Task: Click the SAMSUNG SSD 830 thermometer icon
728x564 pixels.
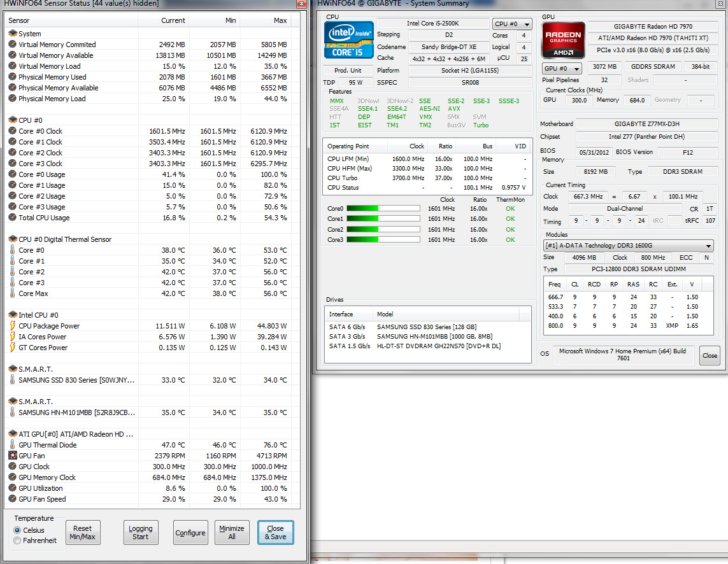Action: (x=13, y=380)
